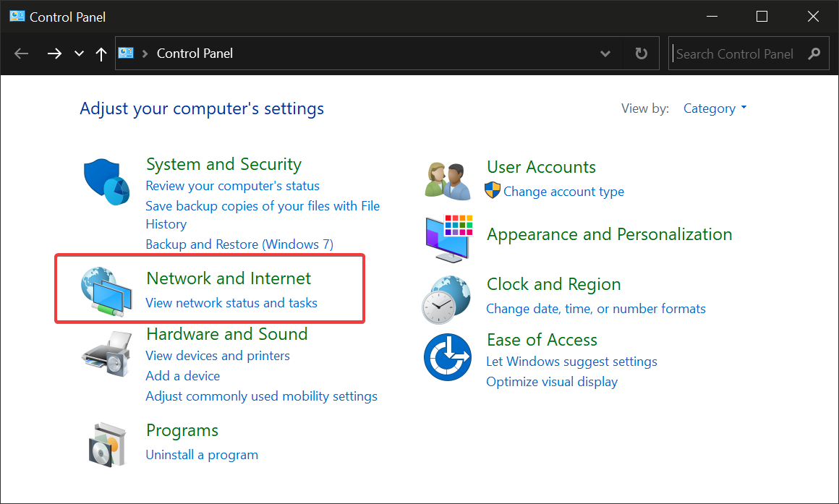Open Change account type link
This screenshot has height=504, width=839.
coord(563,192)
